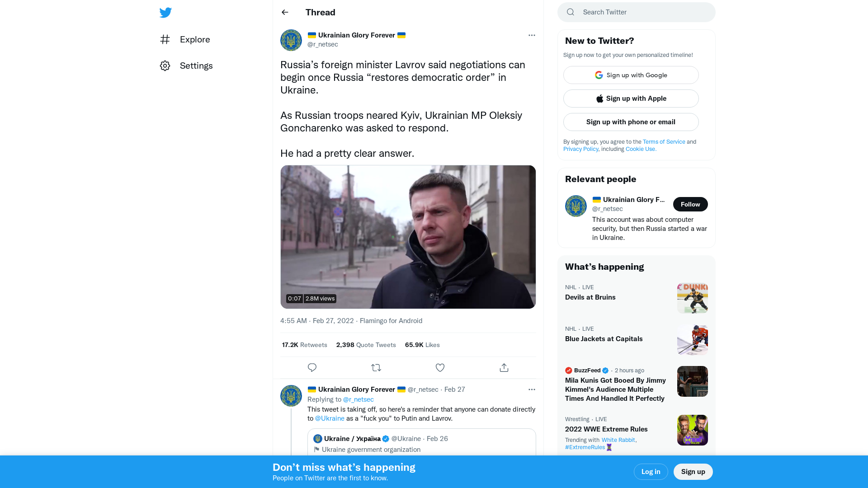Screen dimensions: 868x488
Task: Click the Blue Jackets at Capitals thumbnail
Action: point(693,340)
